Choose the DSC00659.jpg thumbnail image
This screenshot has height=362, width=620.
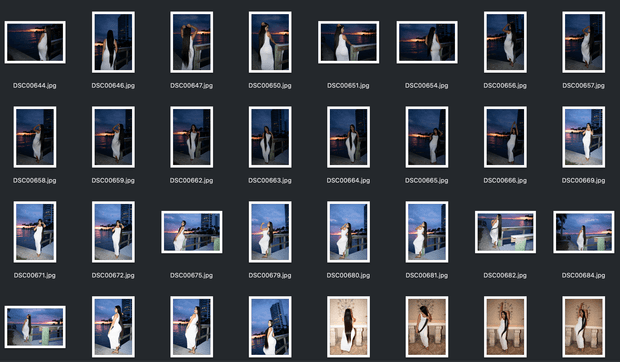pyautogui.click(x=113, y=137)
